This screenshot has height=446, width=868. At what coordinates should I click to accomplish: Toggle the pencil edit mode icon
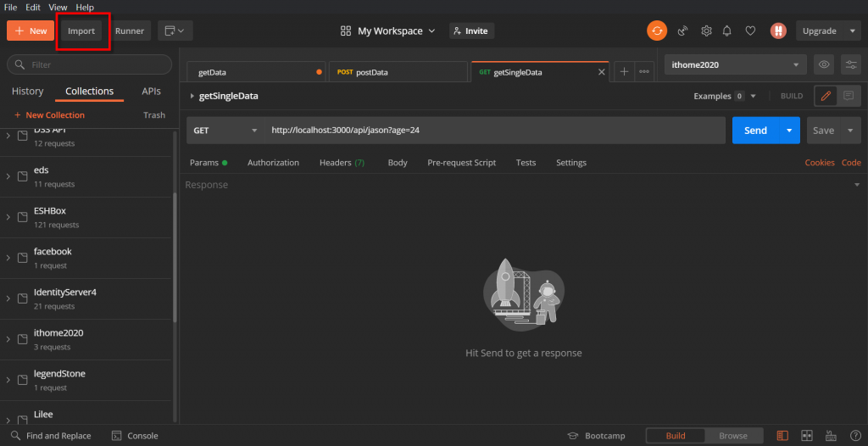826,96
